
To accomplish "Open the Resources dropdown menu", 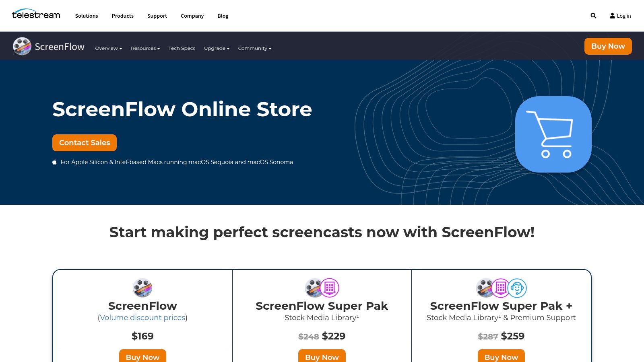I will pos(145,48).
